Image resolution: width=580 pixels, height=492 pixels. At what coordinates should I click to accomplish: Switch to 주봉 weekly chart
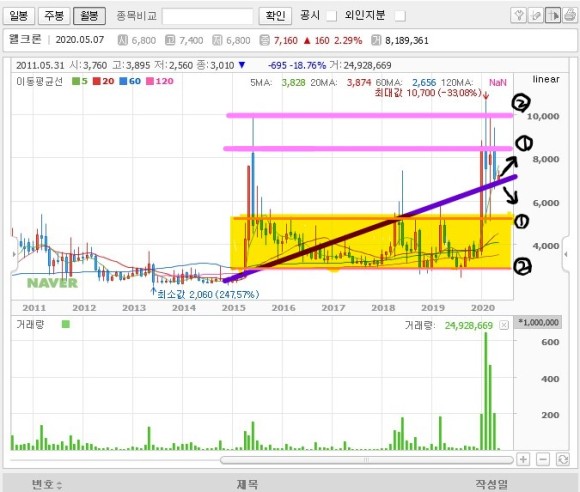(54, 16)
